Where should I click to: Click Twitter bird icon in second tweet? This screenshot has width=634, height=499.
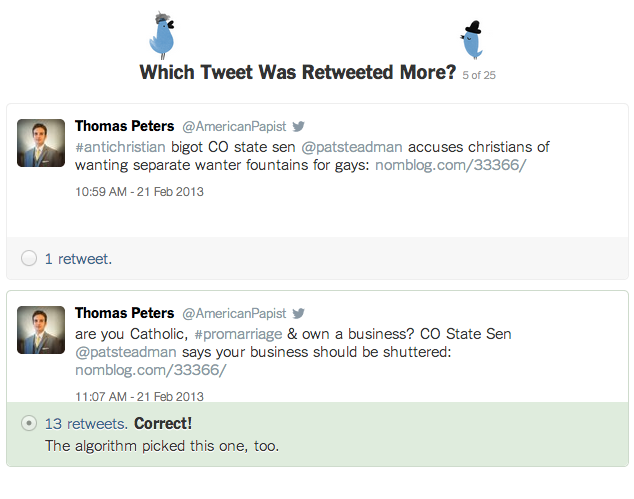click(298, 313)
